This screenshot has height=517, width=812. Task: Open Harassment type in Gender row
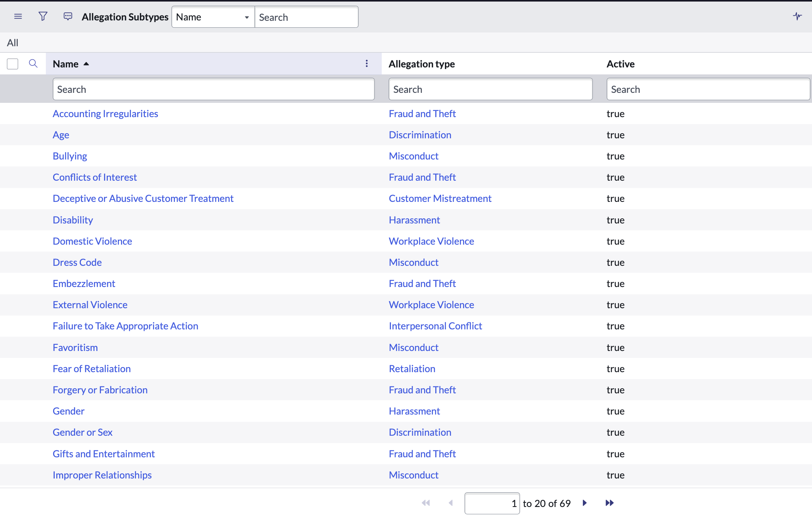coord(414,411)
